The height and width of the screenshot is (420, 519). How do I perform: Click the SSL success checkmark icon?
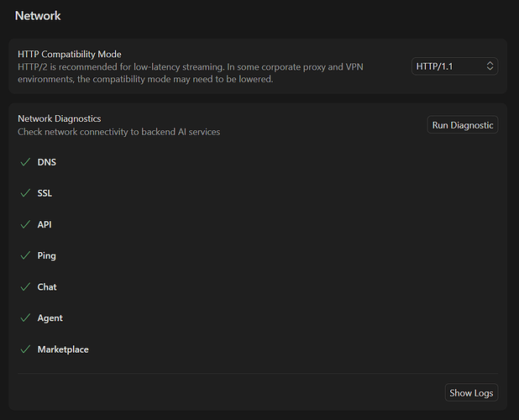point(24,193)
